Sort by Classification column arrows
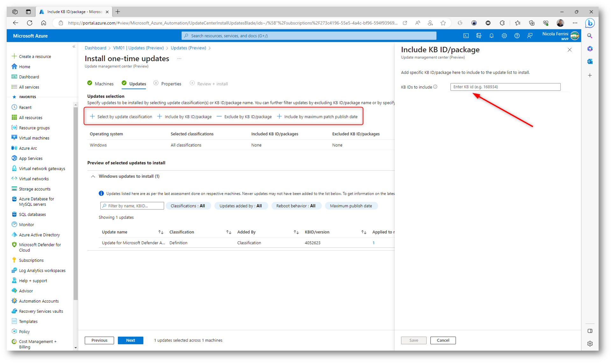 229,232
